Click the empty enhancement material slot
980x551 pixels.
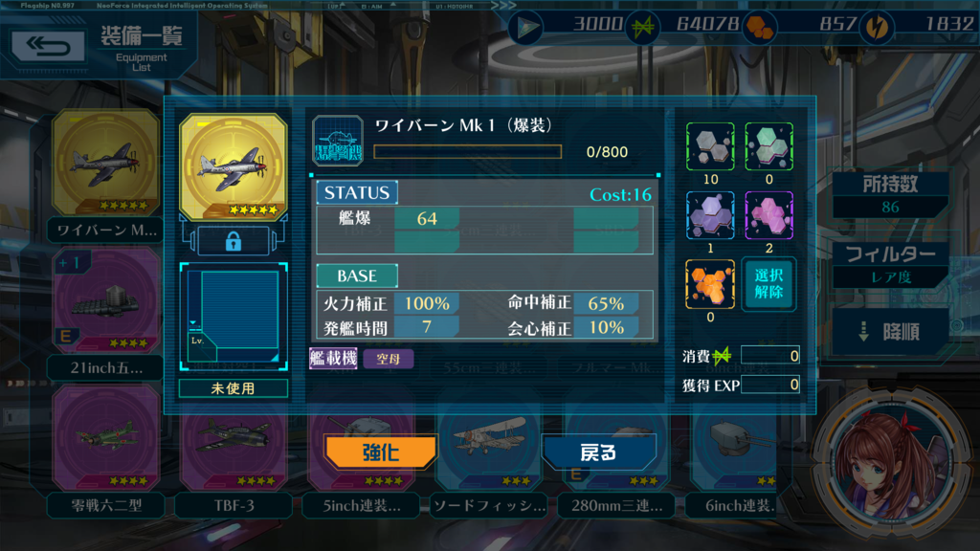point(234,317)
